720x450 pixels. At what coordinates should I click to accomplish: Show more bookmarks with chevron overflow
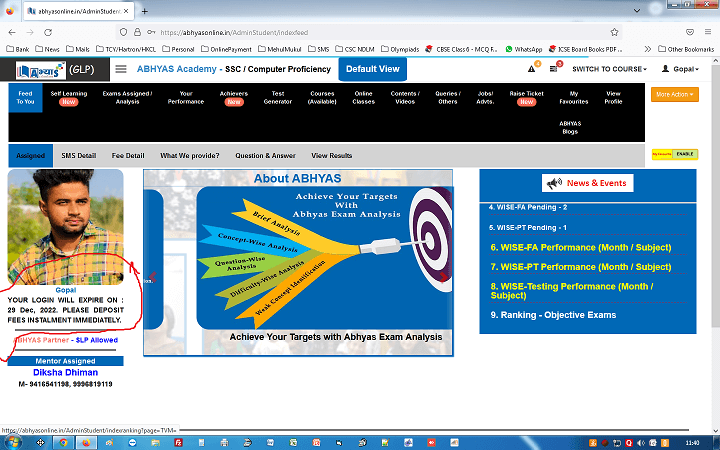click(648, 48)
